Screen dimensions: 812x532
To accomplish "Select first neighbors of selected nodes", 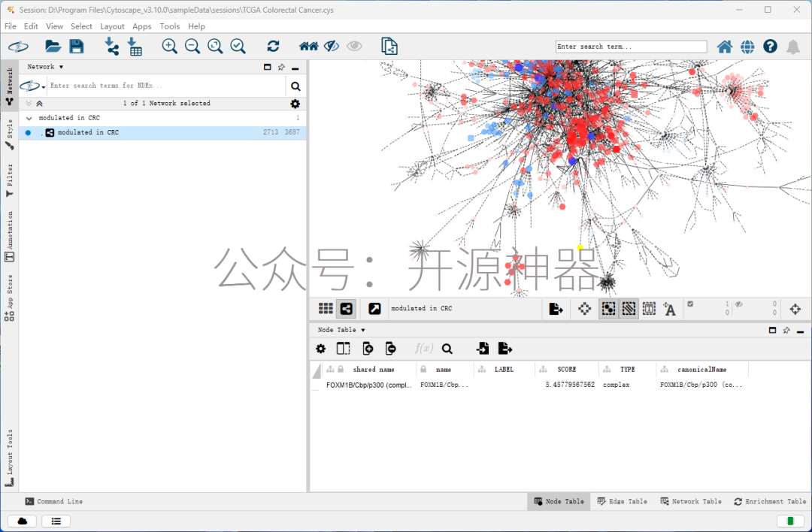I will pos(309,47).
